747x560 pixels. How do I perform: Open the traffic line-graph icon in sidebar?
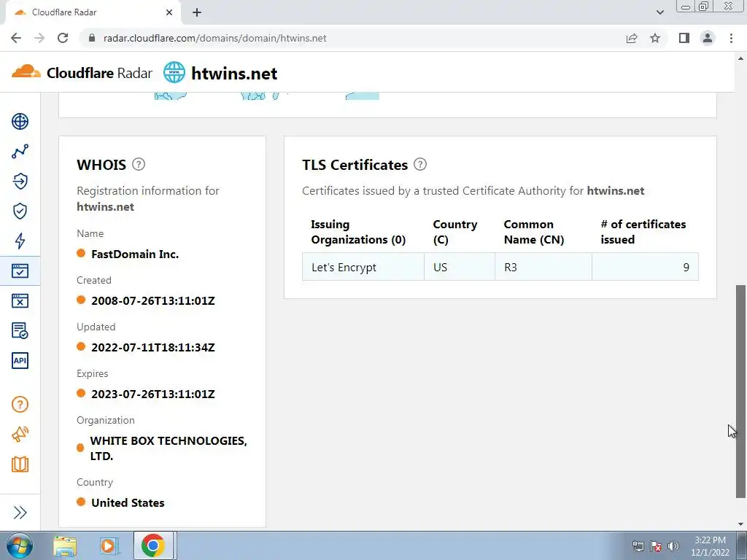pyautogui.click(x=20, y=152)
